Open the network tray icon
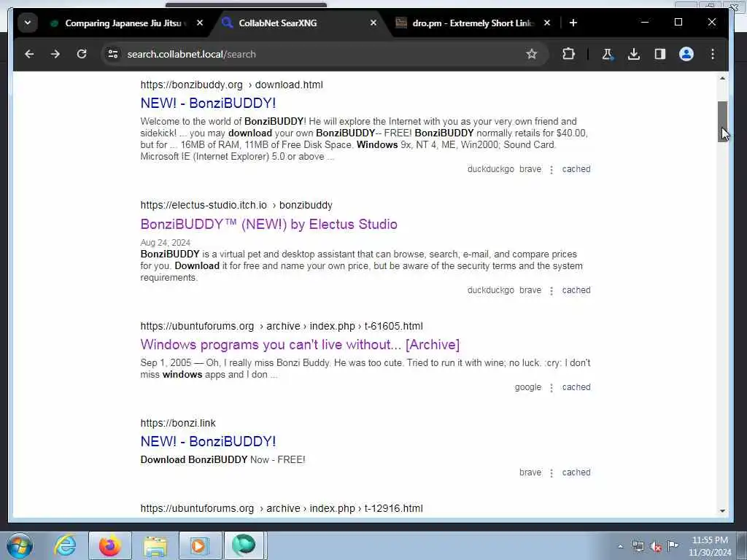The image size is (747, 560). tap(638, 547)
